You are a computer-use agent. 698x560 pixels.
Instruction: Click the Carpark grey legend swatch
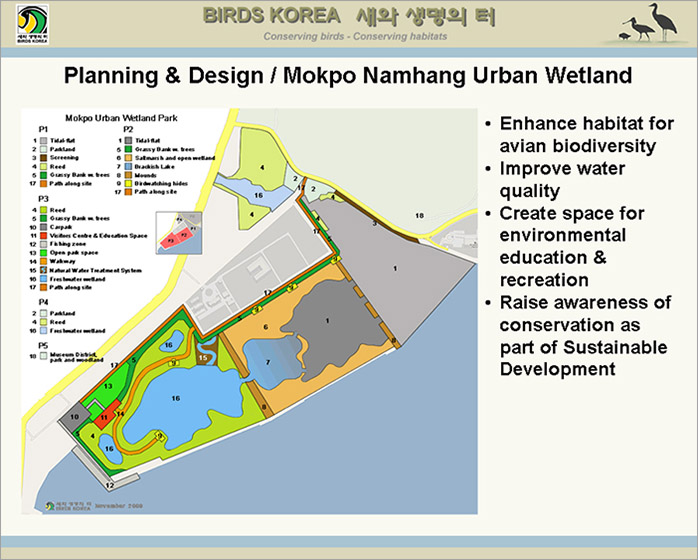[43, 227]
